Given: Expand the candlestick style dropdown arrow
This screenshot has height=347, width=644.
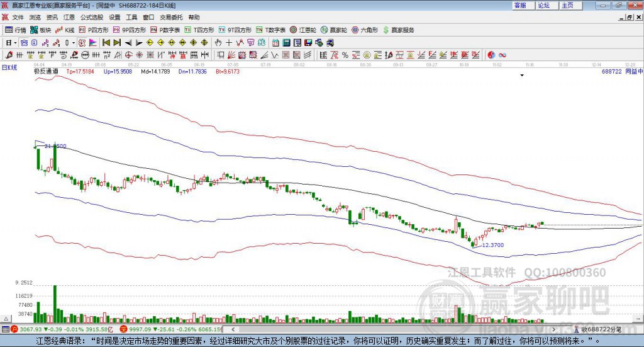Looking at the screenshot, I should coord(74,43).
